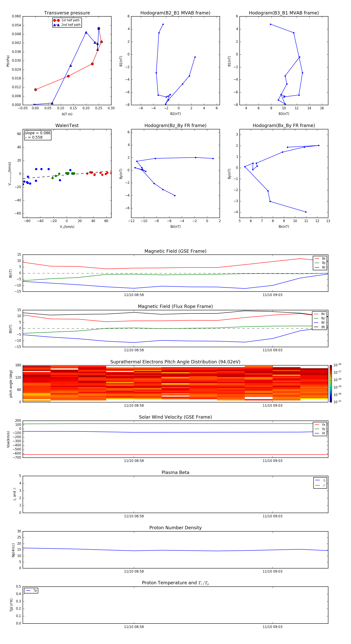Click the Bx legend entry in GSE plot
Screen dimensions: 351x644
click(x=320, y=259)
